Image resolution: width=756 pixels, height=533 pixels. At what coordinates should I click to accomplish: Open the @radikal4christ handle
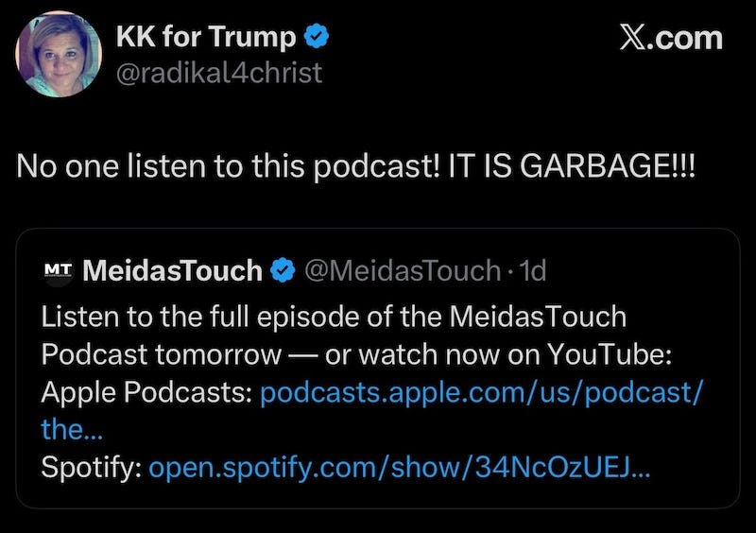(x=219, y=73)
